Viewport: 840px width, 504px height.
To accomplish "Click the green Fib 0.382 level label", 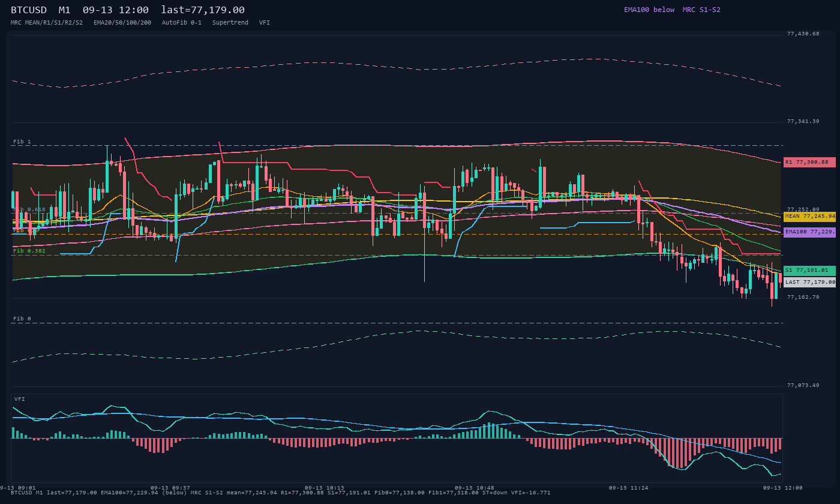I will pyautogui.click(x=29, y=251).
